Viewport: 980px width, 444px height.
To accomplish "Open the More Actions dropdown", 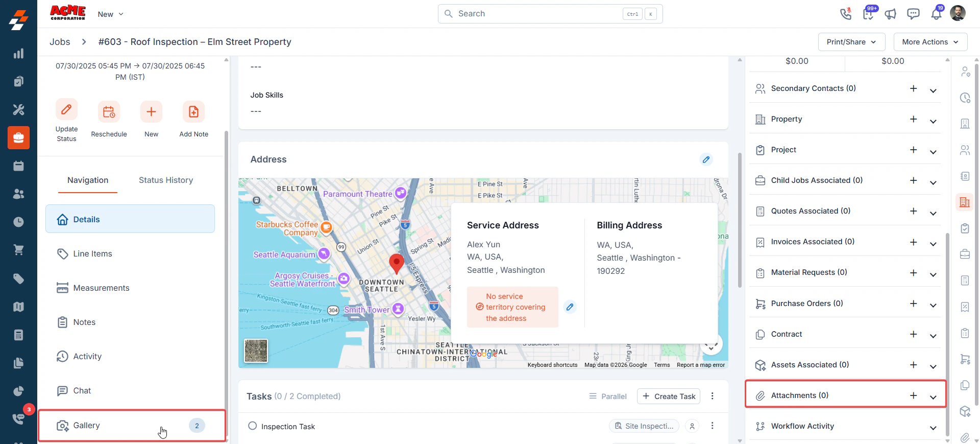I will [x=930, y=42].
